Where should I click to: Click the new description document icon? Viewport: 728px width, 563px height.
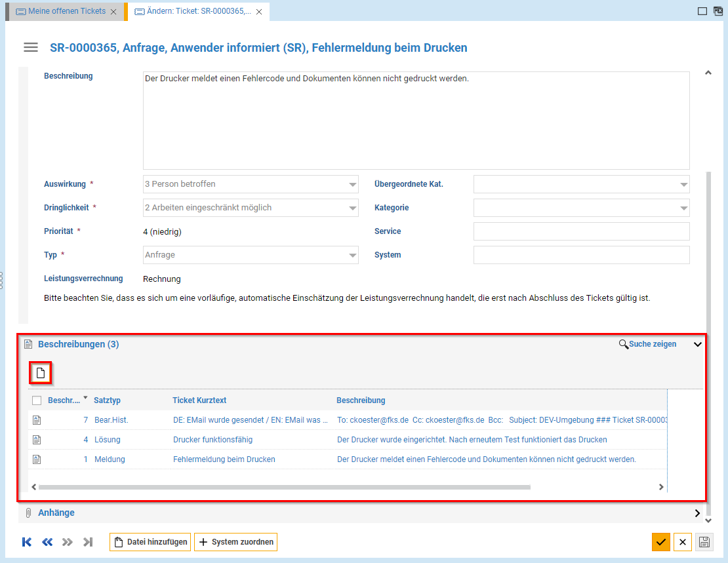click(x=41, y=373)
